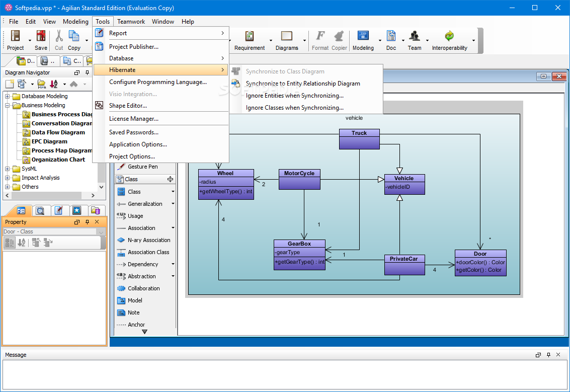Expand the SysML folder
570x392 pixels.
[7, 169]
